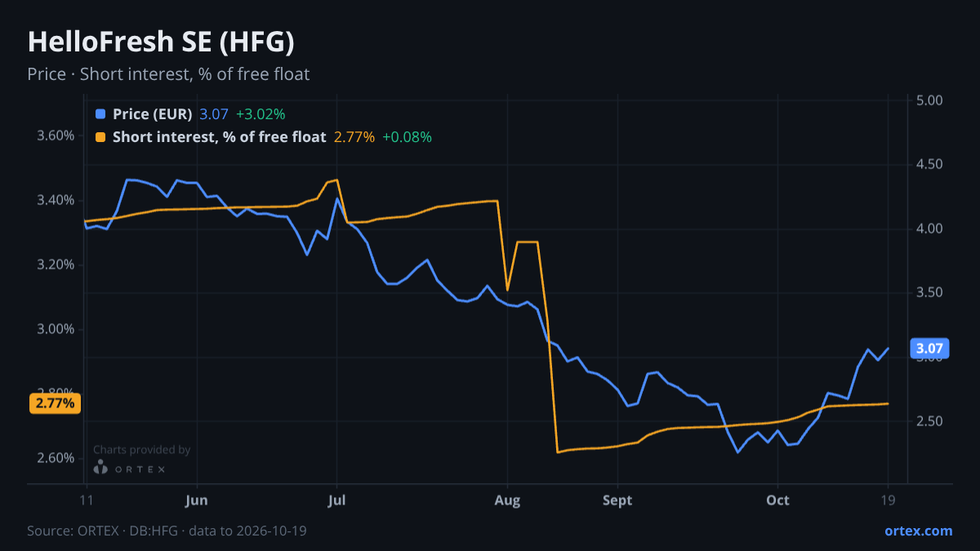Viewport: 980px width, 551px height.
Task: Click the 'Charts provided by' text
Action: click(141, 450)
